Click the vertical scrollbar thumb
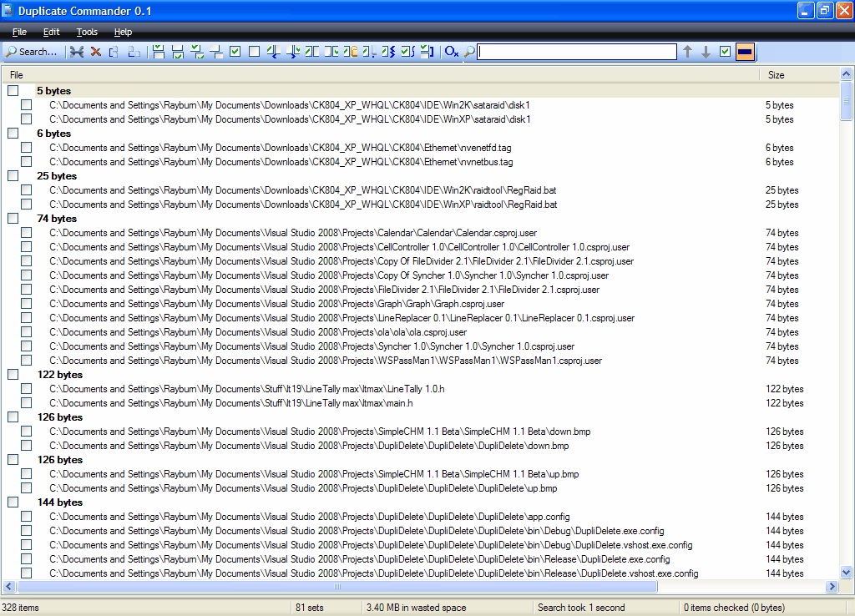 pyautogui.click(x=846, y=101)
